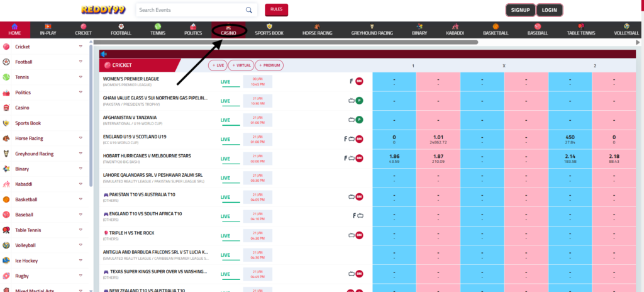The height and width of the screenshot is (292, 644).
Task: Click the Horse Racing icon in sidebar
Action: (6, 138)
